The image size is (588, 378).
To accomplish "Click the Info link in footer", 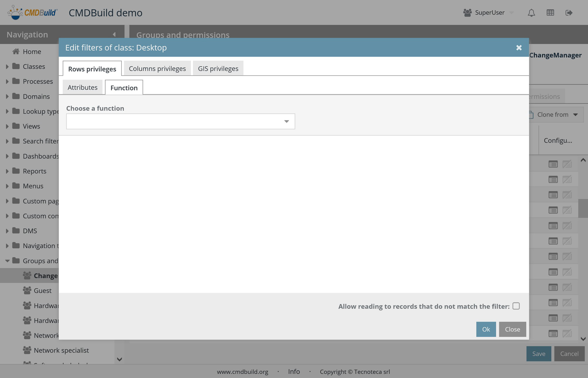I will (x=294, y=372).
